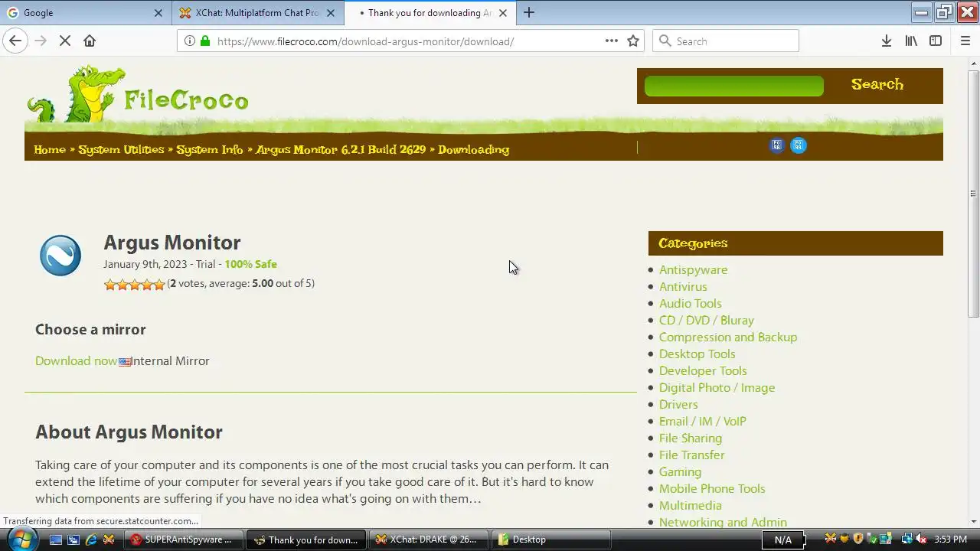The height and width of the screenshot is (551, 980).
Task: Click the FileCroco green search field
Action: (x=733, y=86)
